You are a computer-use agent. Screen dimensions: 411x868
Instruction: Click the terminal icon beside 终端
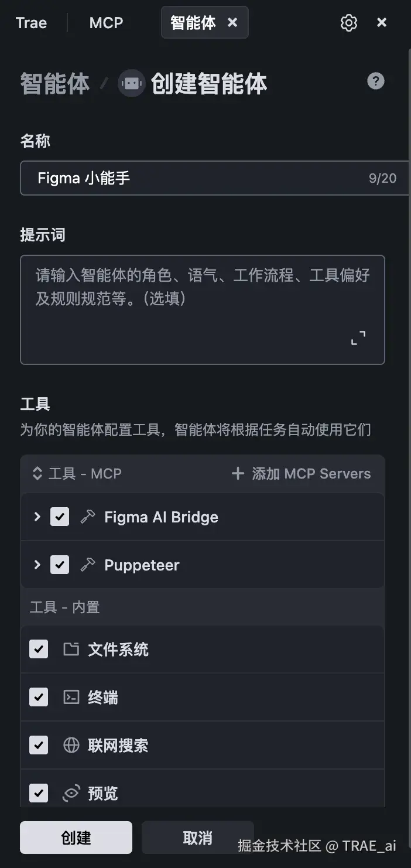pos(72,697)
